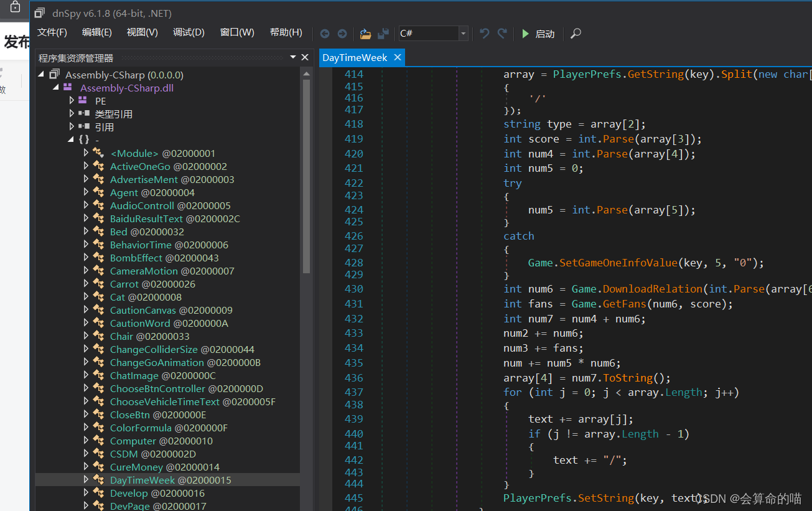Expand the PE tree node
This screenshot has width=812, height=511.
tap(72, 101)
